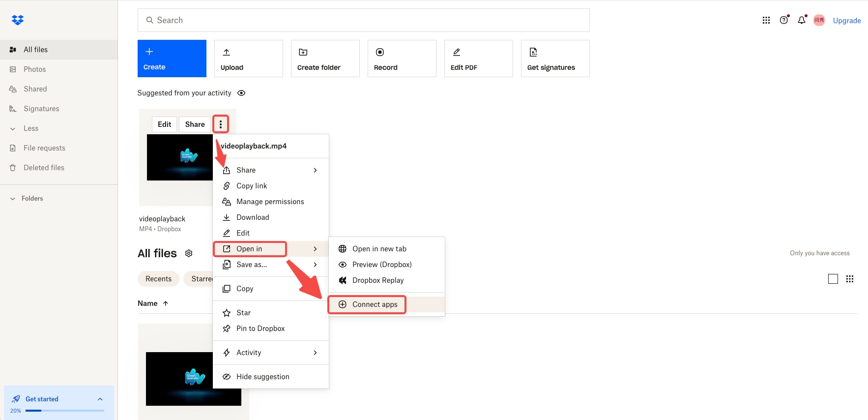868x420 pixels.
Task: Star the file via menu
Action: point(271,313)
